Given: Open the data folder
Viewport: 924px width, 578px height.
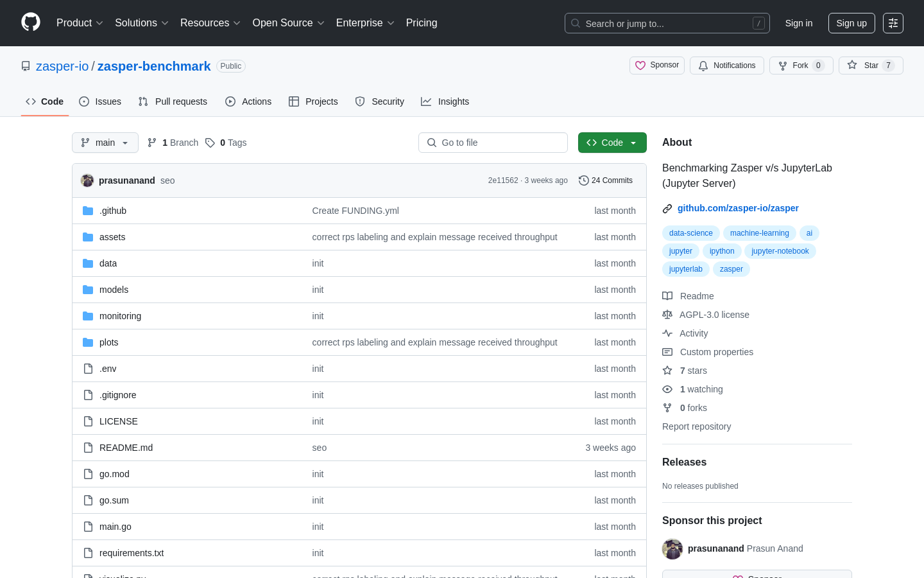Looking at the screenshot, I should (x=108, y=263).
